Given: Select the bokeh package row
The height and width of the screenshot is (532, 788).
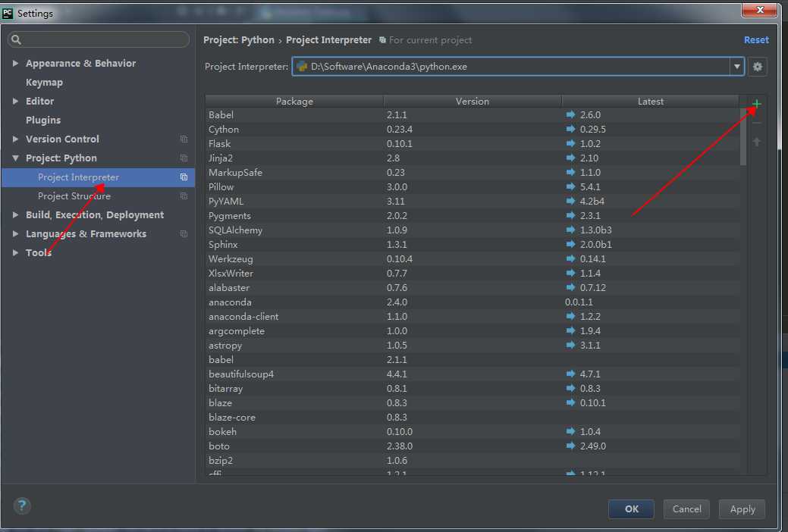Looking at the screenshot, I should click(x=472, y=431).
